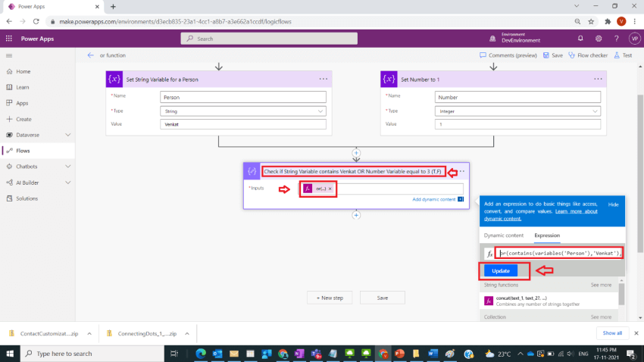Viewport: 644px width, 362px height.
Task: Open browser extensions puzzle icon
Action: 608,21
